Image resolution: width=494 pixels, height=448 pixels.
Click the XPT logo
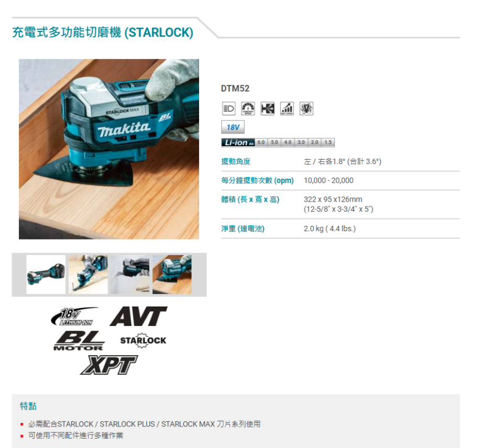coord(109,365)
